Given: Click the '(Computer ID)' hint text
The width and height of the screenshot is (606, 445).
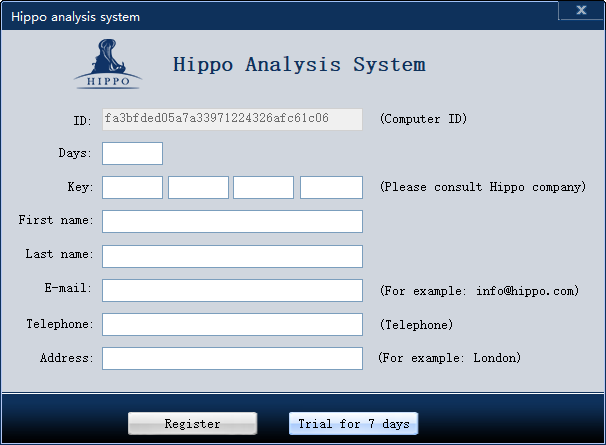Looking at the screenshot, I should pos(423,119).
